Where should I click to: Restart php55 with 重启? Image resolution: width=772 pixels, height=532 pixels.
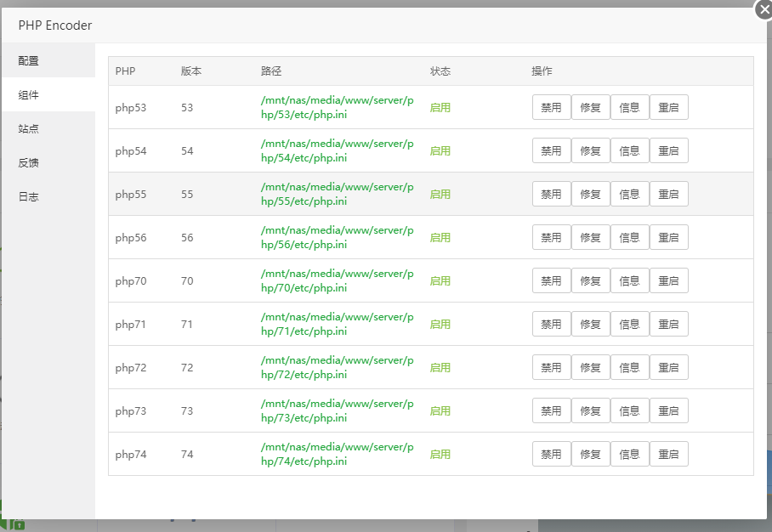[x=668, y=194]
